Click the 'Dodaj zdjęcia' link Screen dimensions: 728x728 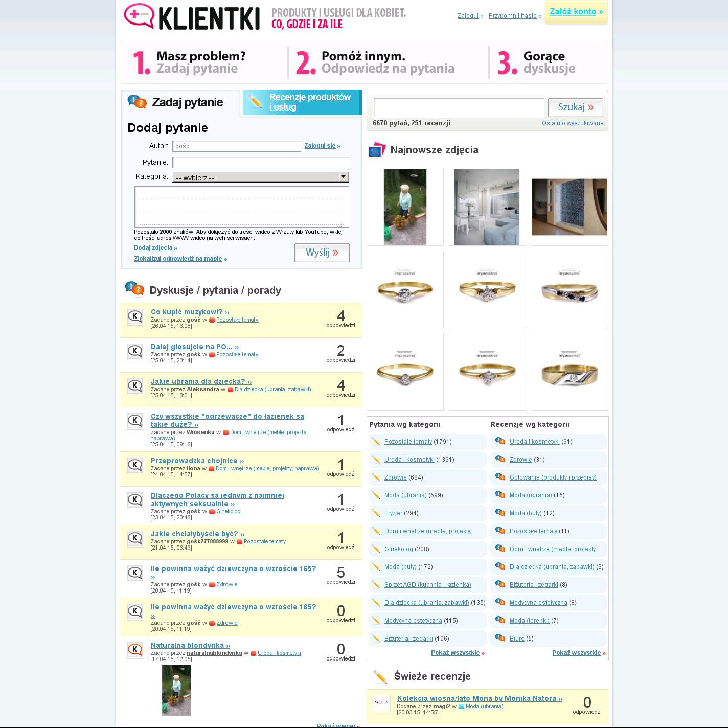tap(153, 248)
